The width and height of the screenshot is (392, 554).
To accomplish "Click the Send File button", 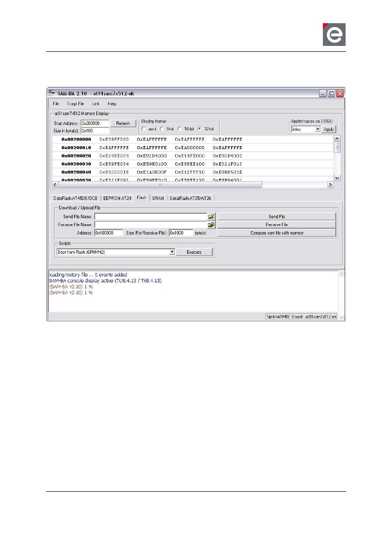I will [276, 217].
